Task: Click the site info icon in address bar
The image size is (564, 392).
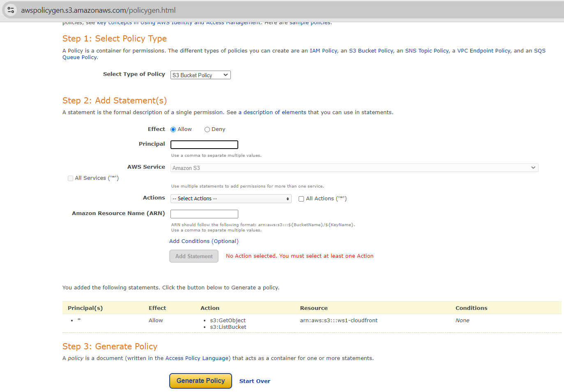Action: [x=11, y=10]
